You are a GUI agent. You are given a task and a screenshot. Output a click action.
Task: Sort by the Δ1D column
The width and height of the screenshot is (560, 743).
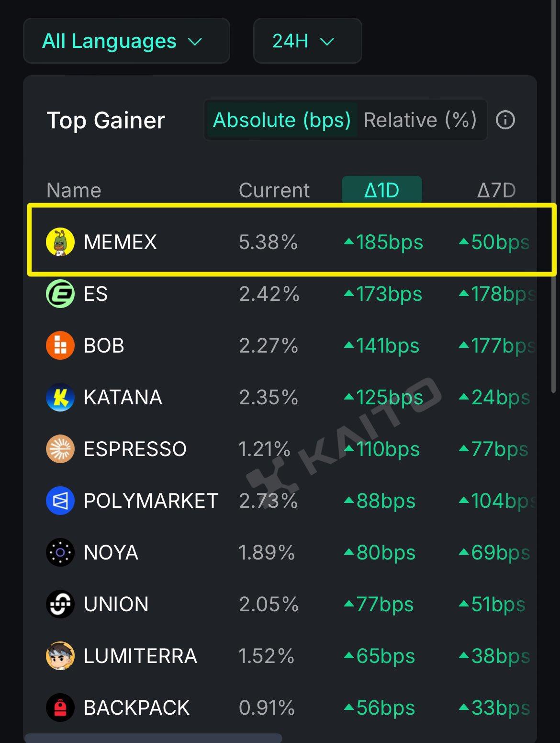[381, 190]
